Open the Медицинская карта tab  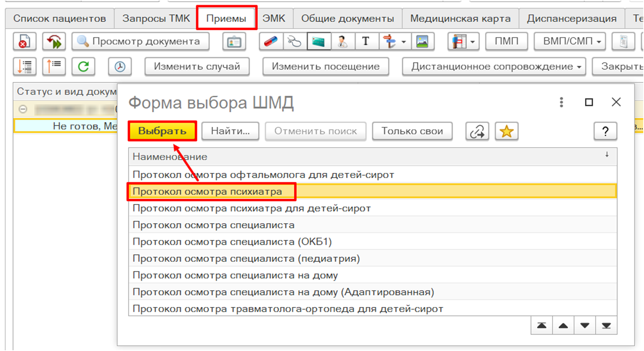pos(460,18)
